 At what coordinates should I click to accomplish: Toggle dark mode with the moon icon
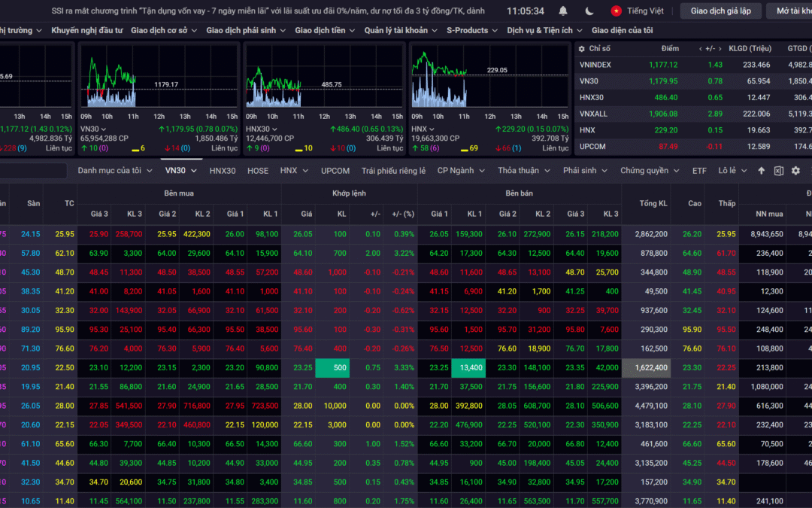pos(589,11)
